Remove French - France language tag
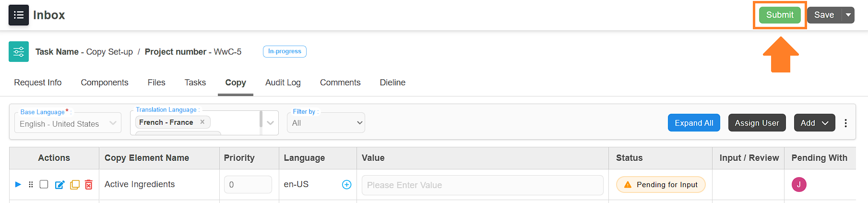Screen dimensions: 868x203 202,122
